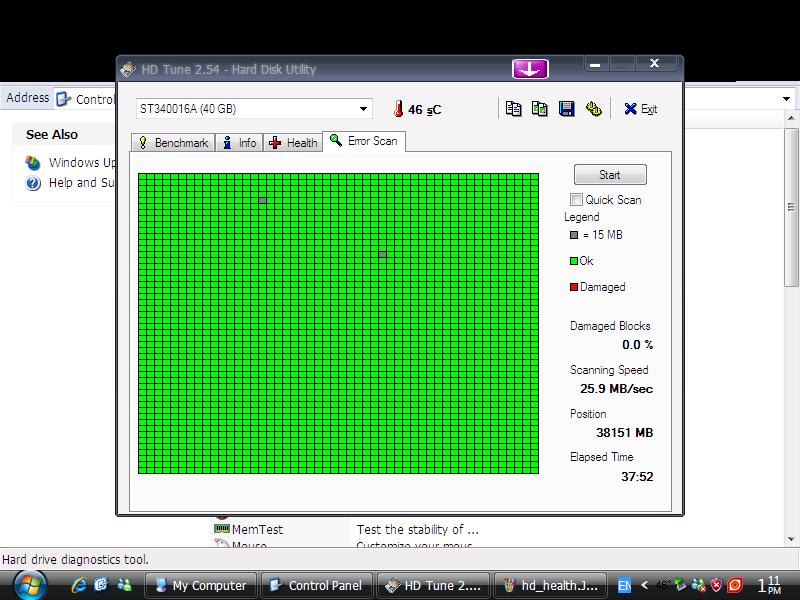
Task: Open My Computer from the taskbar
Action: click(x=201, y=586)
